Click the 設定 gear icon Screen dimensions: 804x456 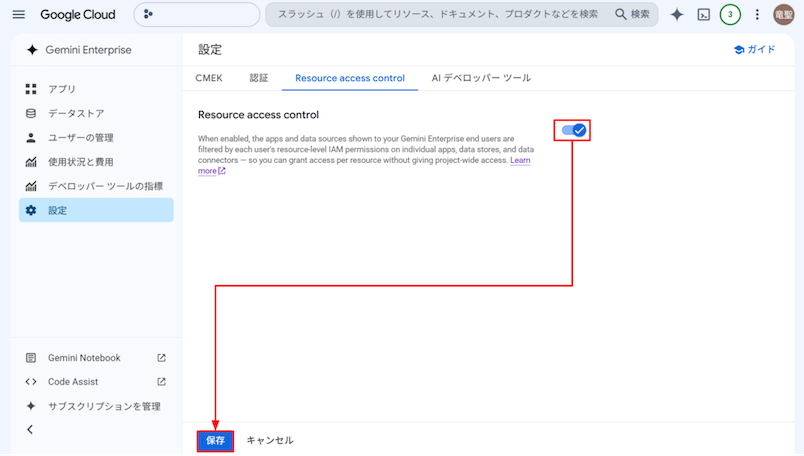(x=31, y=210)
